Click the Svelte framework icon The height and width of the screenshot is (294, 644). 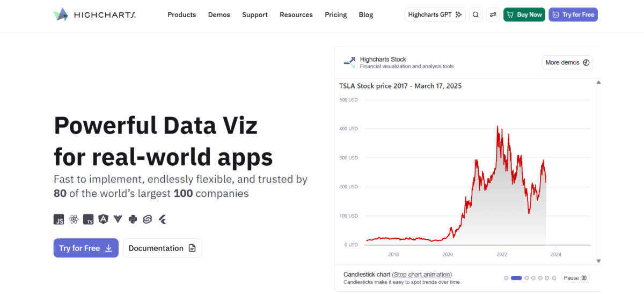[x=147, y=219]
